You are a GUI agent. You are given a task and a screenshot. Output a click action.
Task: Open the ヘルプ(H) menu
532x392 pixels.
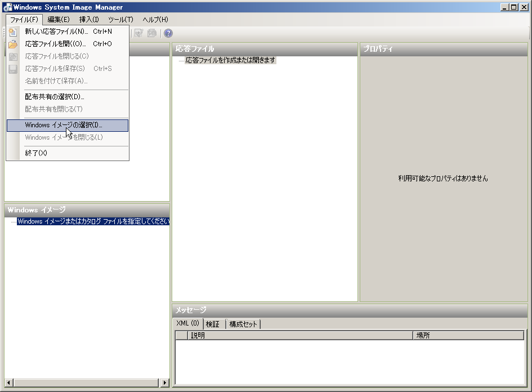155,20
